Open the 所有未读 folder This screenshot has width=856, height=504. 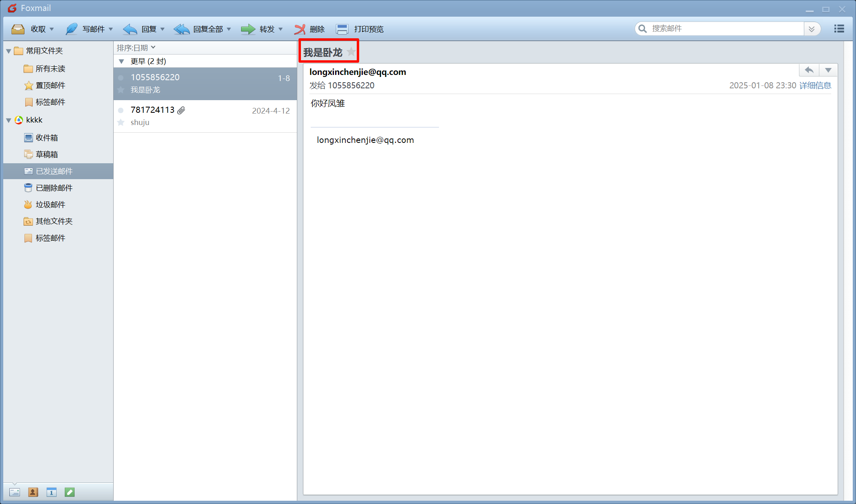click(x=50, y=68)
